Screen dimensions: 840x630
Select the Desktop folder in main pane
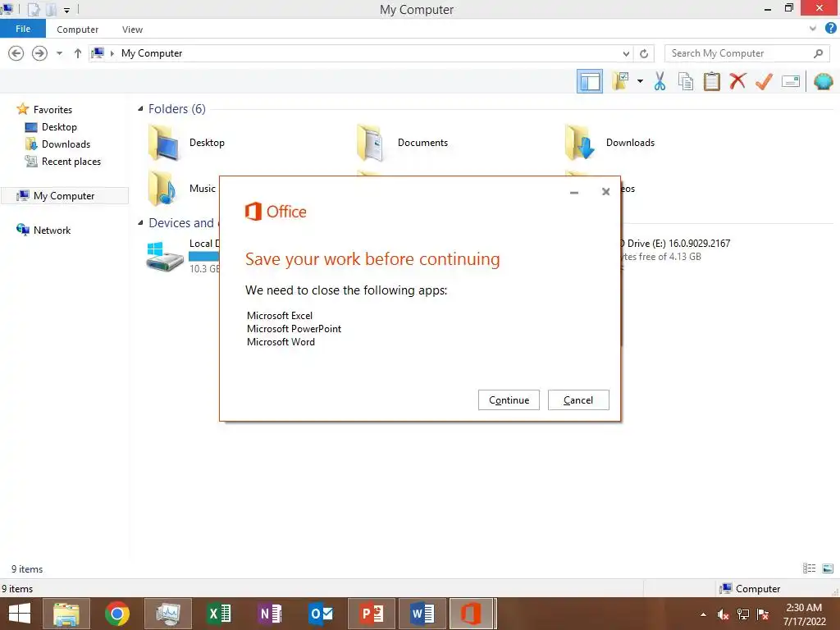click(186, 143)
